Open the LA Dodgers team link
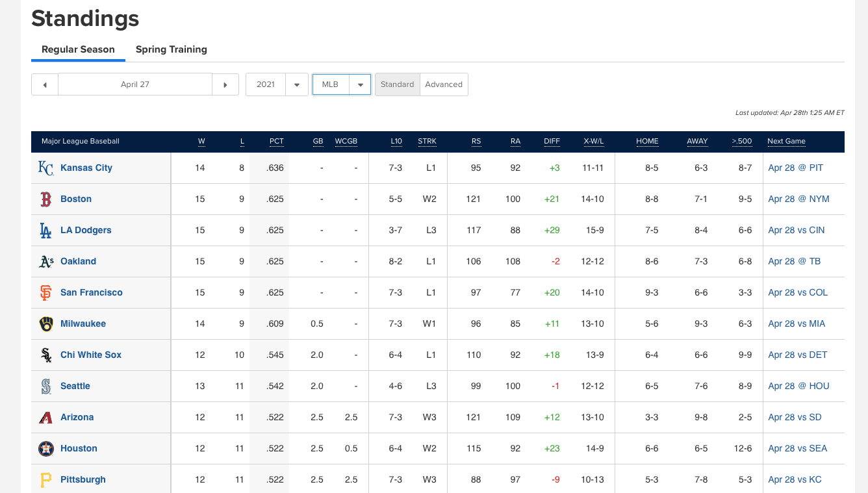The height and width of the screenshot is (493, 868). (86, 230)
